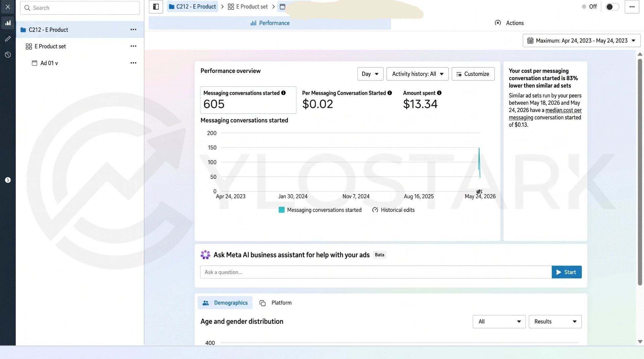
Task: Click the Ask a question input field
Action: pyautogui.click(x=376, y=272)
